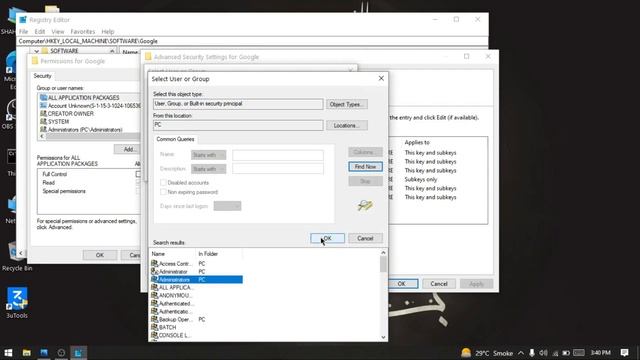
Task: Select BATCH row in search results
Action: pos(197,327)
